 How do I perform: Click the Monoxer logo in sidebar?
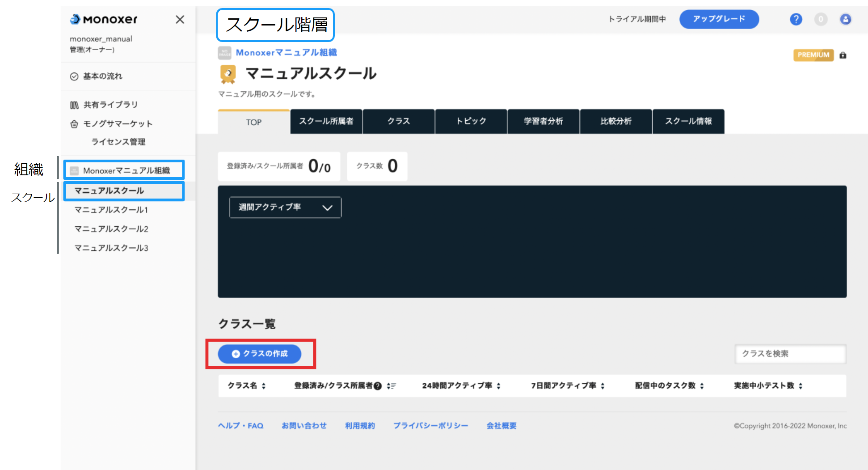point(104,19)
